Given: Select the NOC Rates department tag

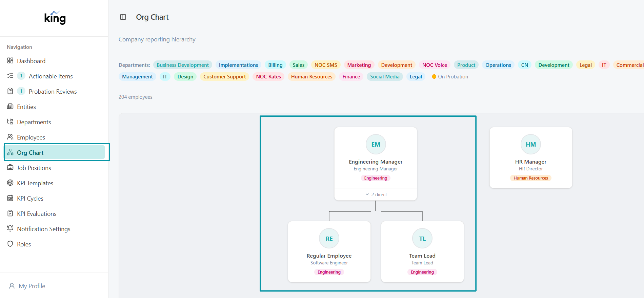Looking at the screenshot, I should (x=268, y=76).
